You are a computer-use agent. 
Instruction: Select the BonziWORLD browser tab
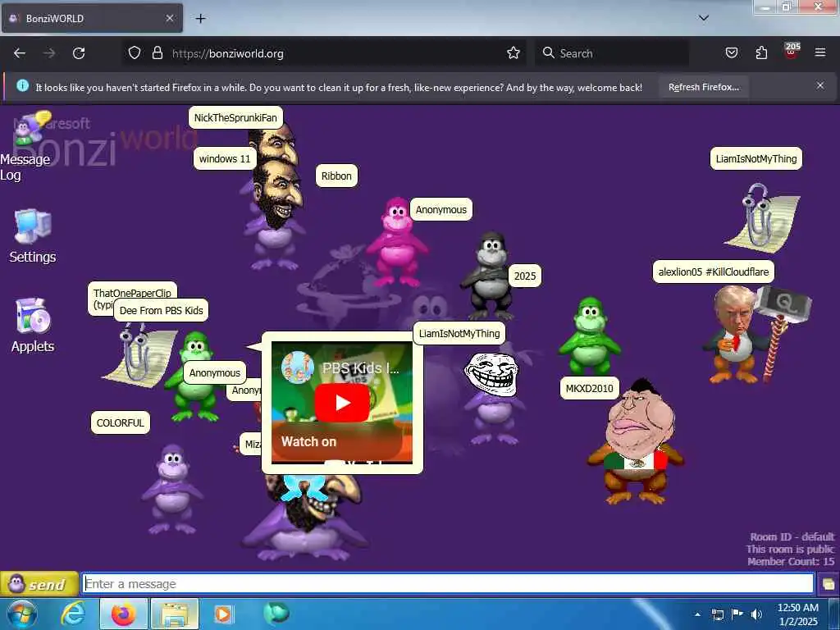[x=92, y=18]
